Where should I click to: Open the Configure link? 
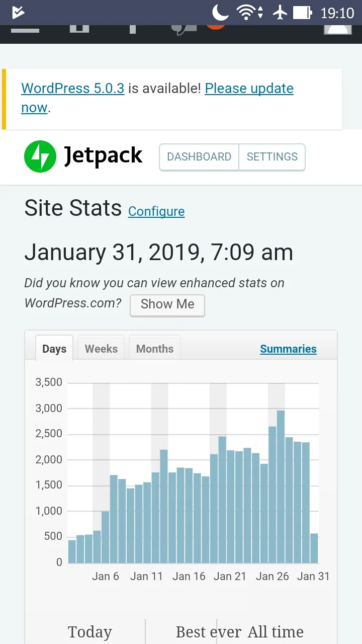pyautogui.click(x=156, y=211)
